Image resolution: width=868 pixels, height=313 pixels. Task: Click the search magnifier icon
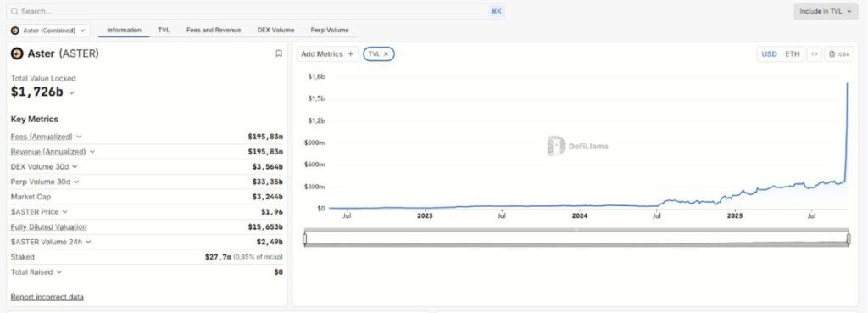14,11
